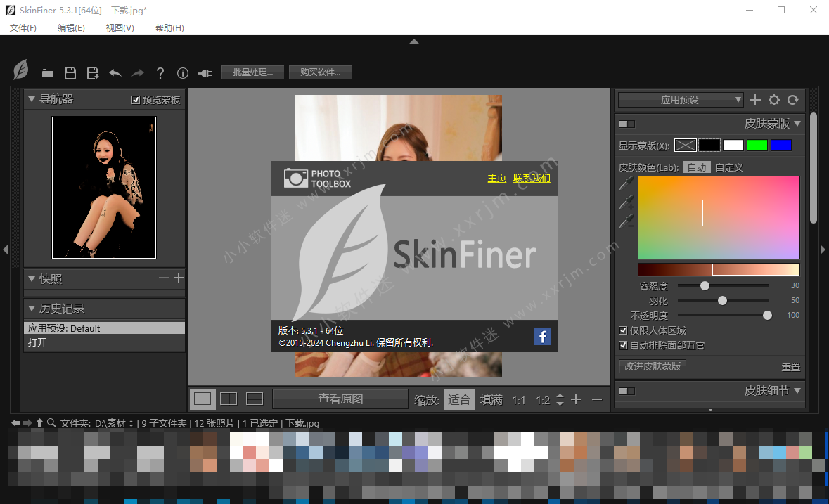Open help with the question mark icon
The image size is (829, 504).
(x=160, y=73)
